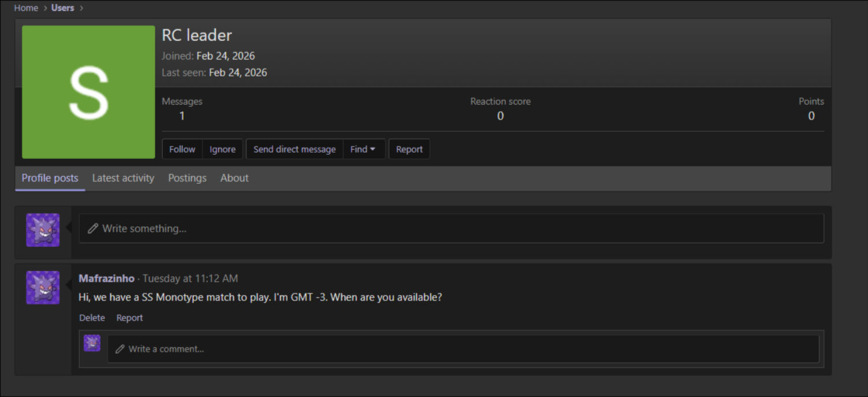Click the Write a comment input field
This screenshot has height=397, width=868.
tap(463, 349)
